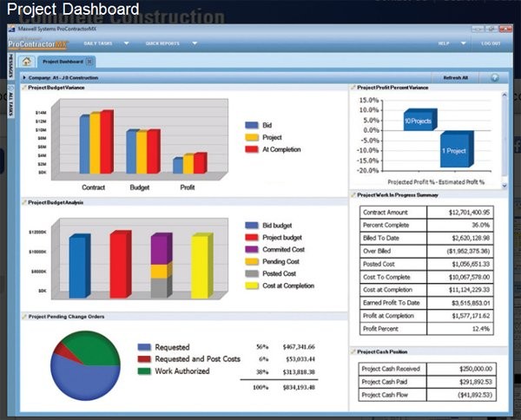The image size is (521, 420).
Task: Open the Daily Tasks dropdown menu
Action: point(127,43)
